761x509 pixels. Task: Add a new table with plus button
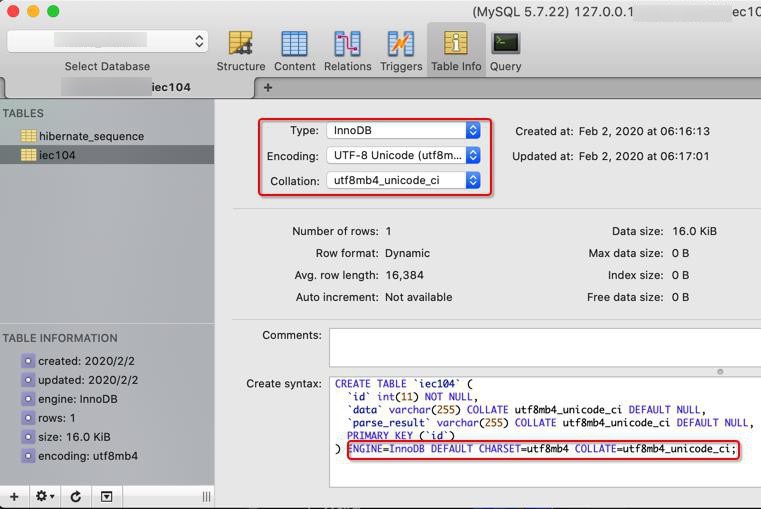pyautogui.click(x=14, y=496)
